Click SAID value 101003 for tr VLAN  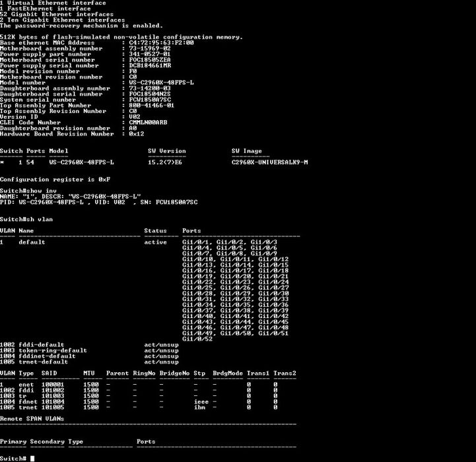[x=53, y=396]
